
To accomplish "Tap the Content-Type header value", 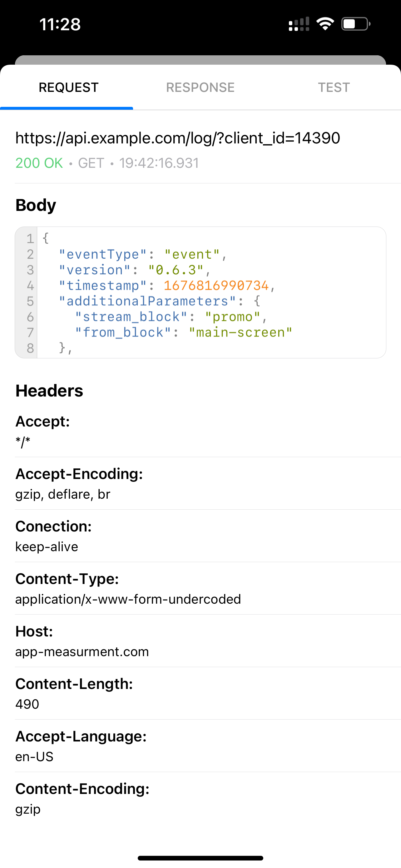I will pos(128,599).
